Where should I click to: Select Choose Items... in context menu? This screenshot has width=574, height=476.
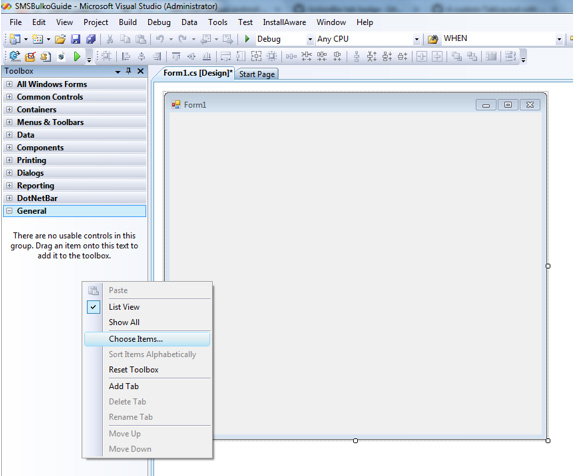tap(147, 339)
